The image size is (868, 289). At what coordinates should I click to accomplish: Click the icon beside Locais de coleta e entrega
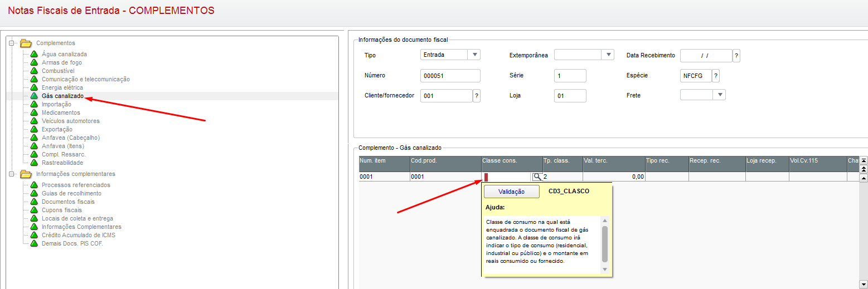(34, 218)
